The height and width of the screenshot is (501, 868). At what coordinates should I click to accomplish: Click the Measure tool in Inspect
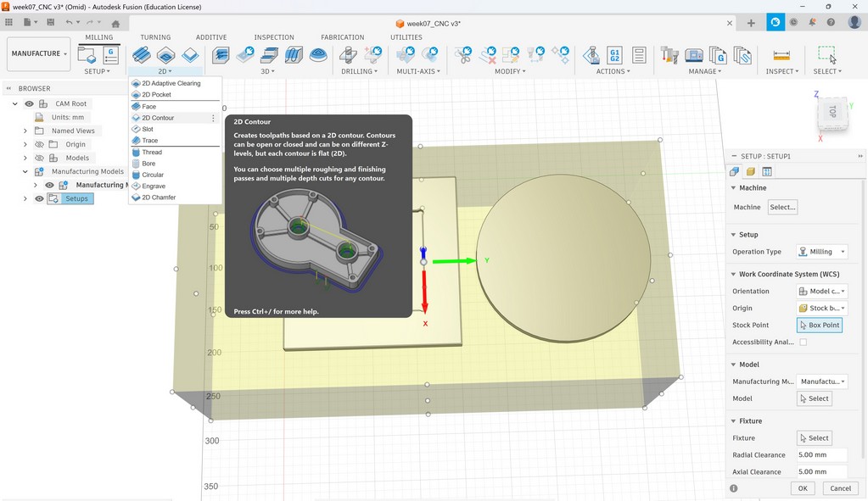[x=781, y=55]
